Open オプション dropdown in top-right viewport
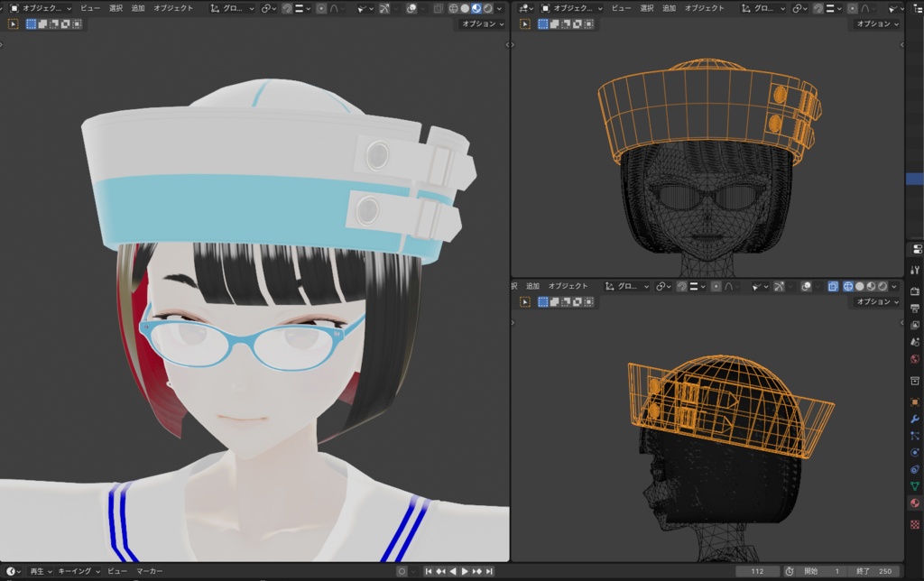The height and width of the screenshot is (581, 924). tap(877, 24)
